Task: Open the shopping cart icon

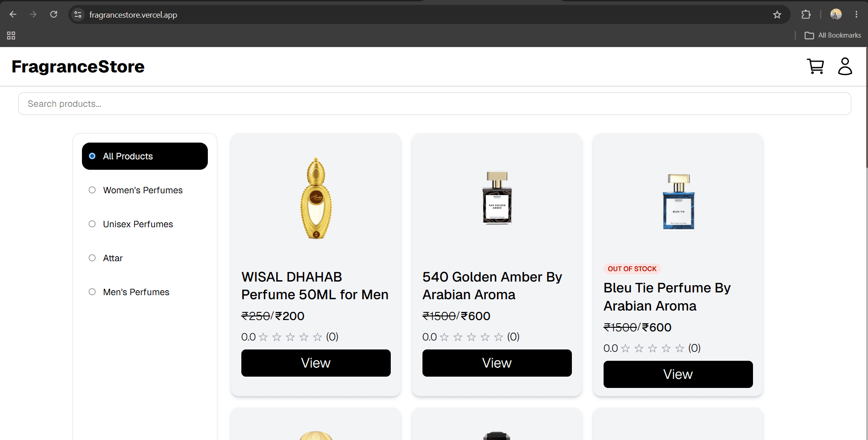Action: (815, 67)
